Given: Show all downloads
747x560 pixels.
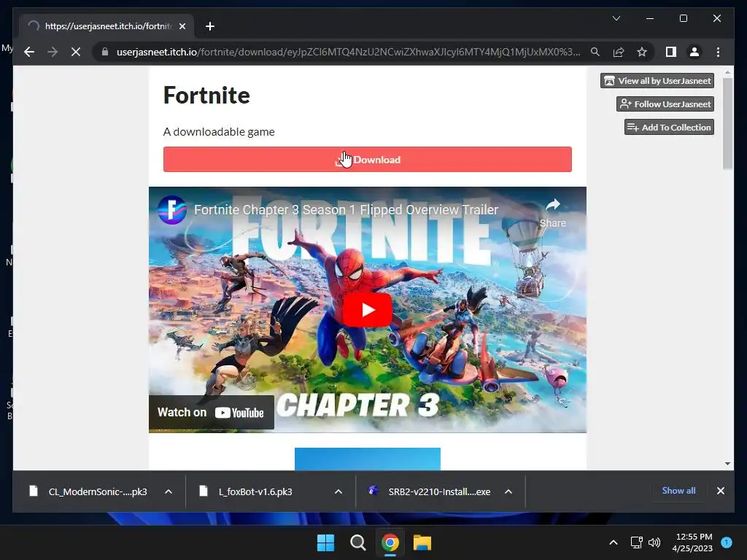Looking at the screenshot, I should (x=678, y=491).
